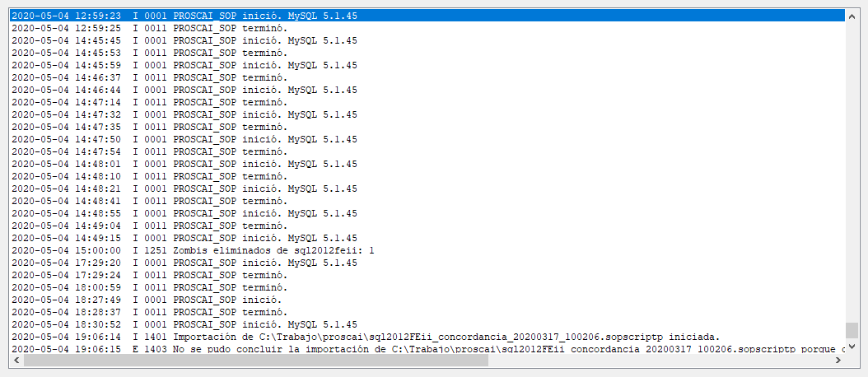The image size is (868, 377).
Task: Click the vertical scrollbar thumb
Action: [x=852, y=331]
